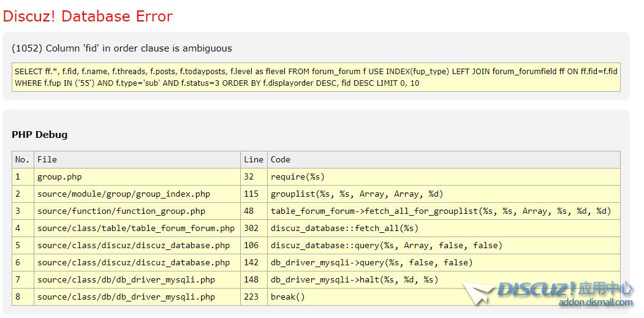
Task: Click the 'grouplist(%s, %s, Array, Array, %d)' code cell
Action: pyautogui.click(x=444, y=194)
